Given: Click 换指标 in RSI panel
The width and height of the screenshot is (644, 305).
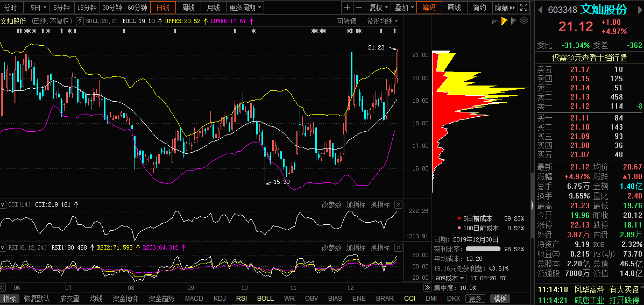Looking at the screenshot, I should [x=380, y=247].
